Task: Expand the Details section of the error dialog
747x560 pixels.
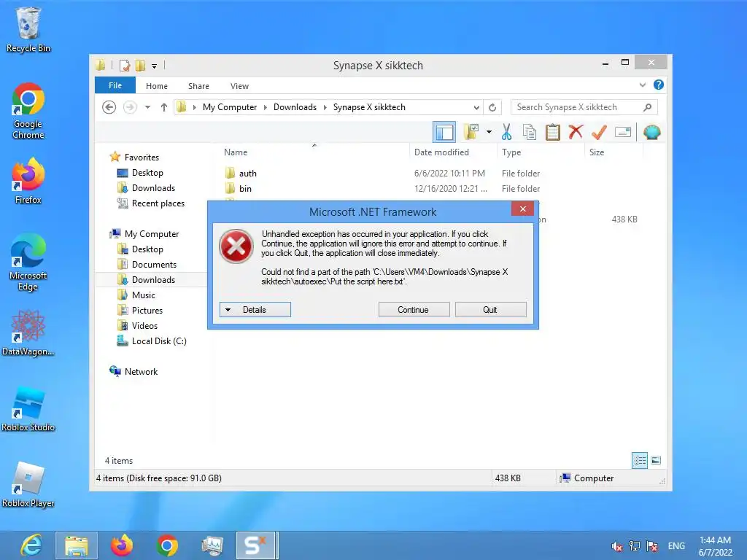Action: (255, 309)
